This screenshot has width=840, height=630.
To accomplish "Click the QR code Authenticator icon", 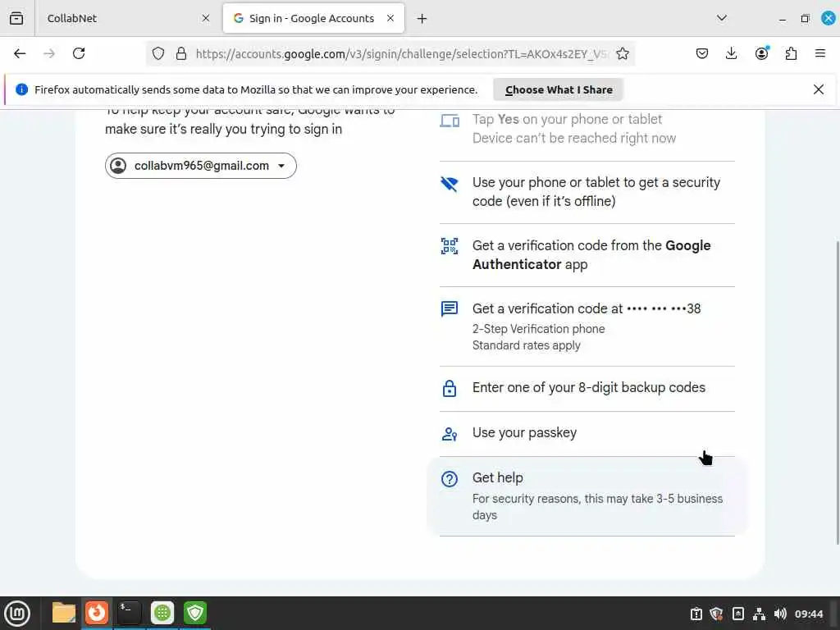I will point(450,246).
